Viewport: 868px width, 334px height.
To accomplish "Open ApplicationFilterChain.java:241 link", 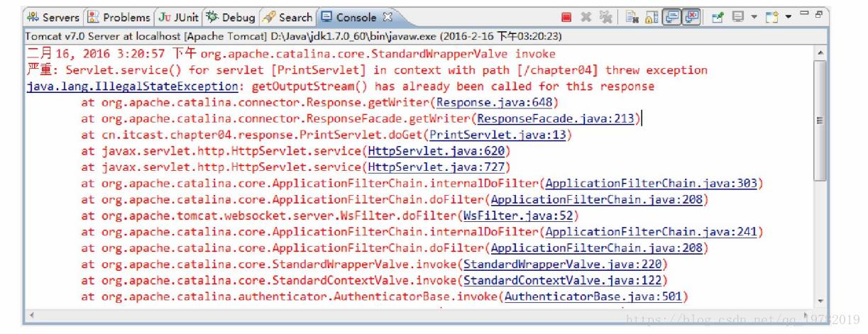I will (651, 232).
